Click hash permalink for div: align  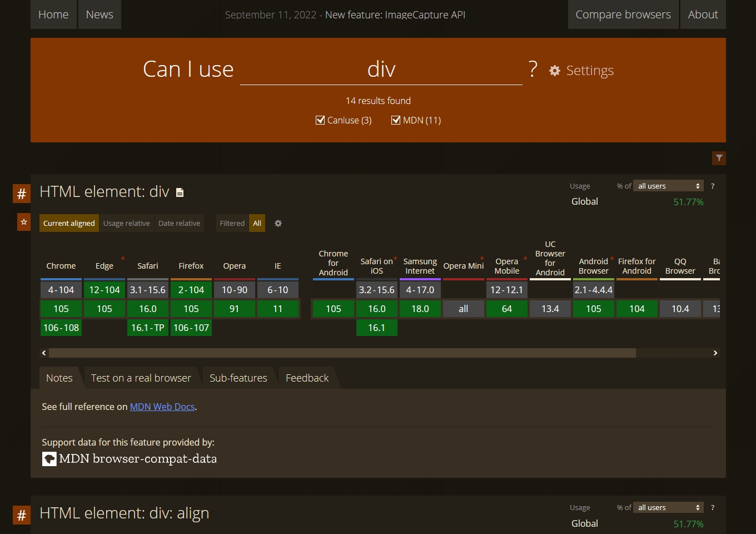point(21,515)
